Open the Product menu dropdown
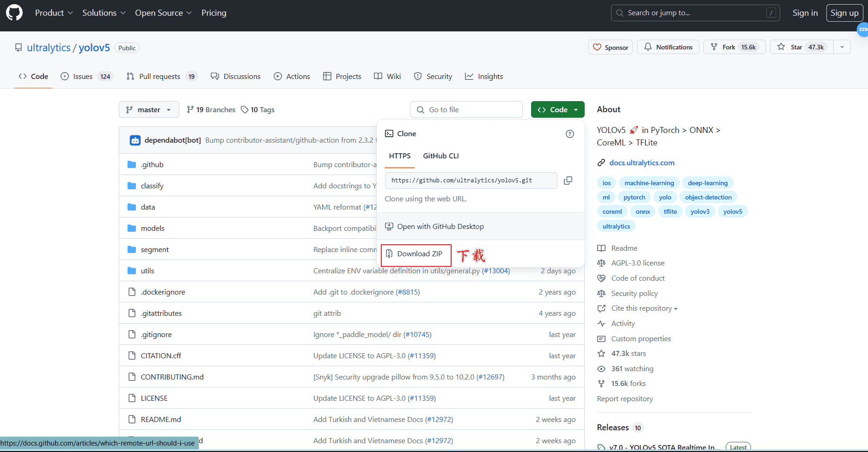The width and height of the screenshot is (868, 452). [x=54, y=13]
